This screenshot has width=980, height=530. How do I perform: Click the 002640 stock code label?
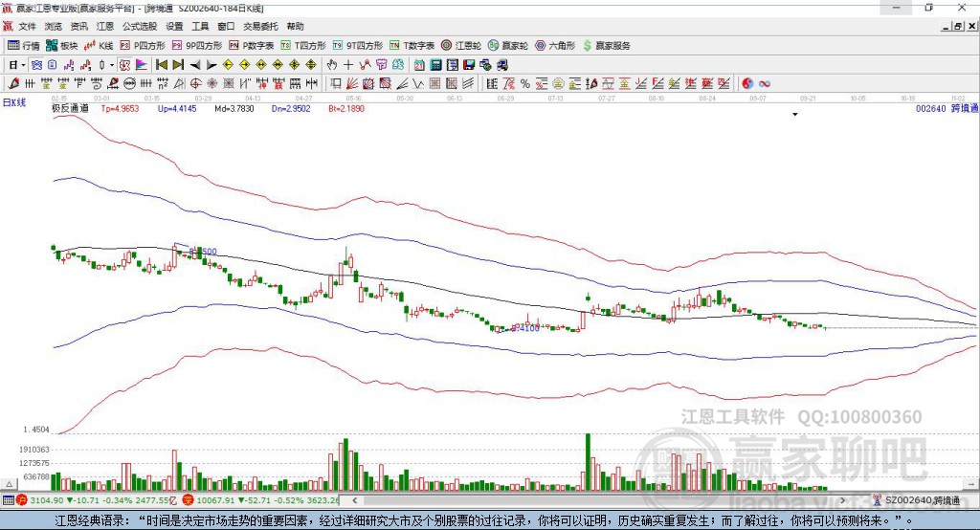(x=931, y=109)
